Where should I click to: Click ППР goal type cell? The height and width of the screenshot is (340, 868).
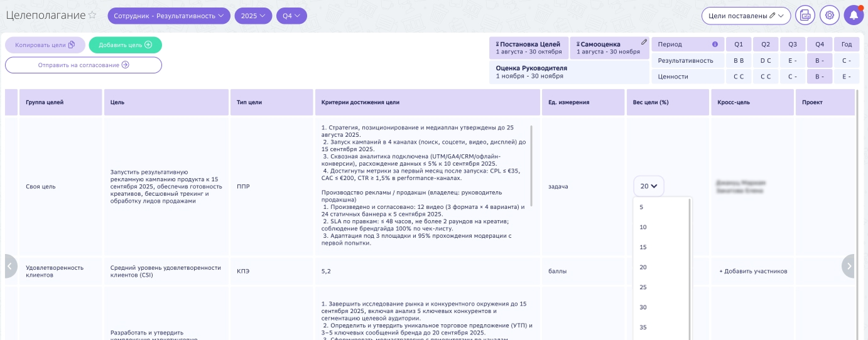[271, 186]
